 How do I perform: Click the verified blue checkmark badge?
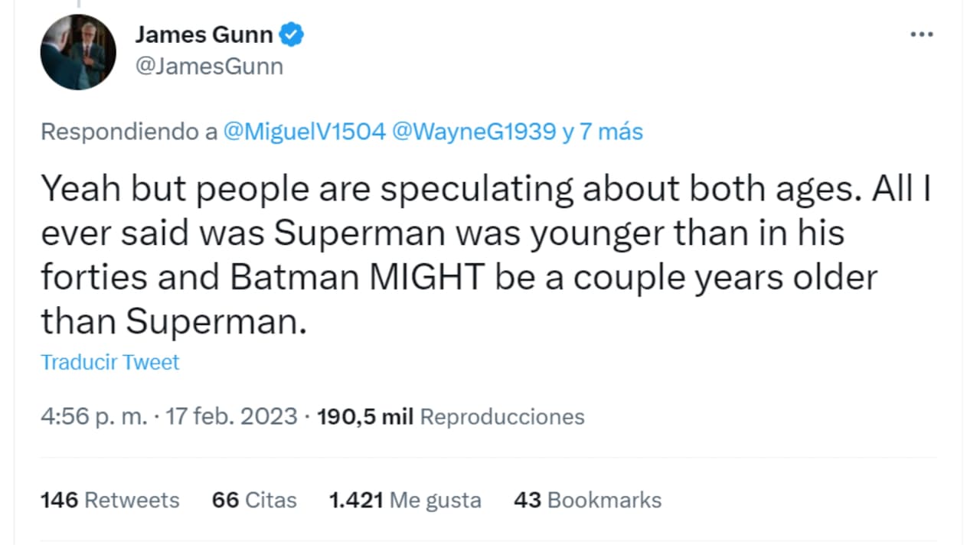point(292,34)
